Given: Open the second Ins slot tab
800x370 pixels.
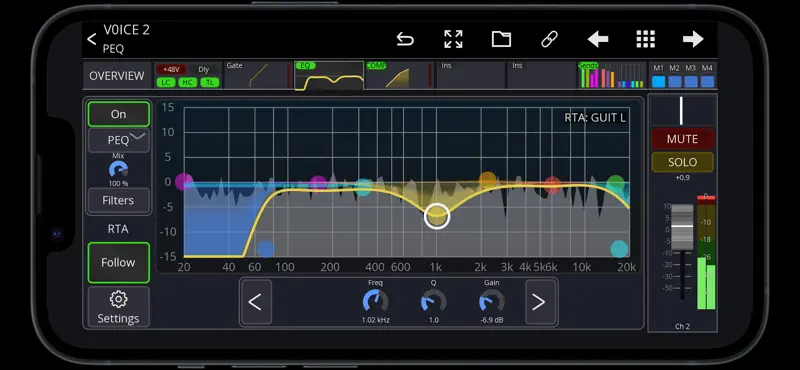Looking at the screenshot, I should [541, 76].
